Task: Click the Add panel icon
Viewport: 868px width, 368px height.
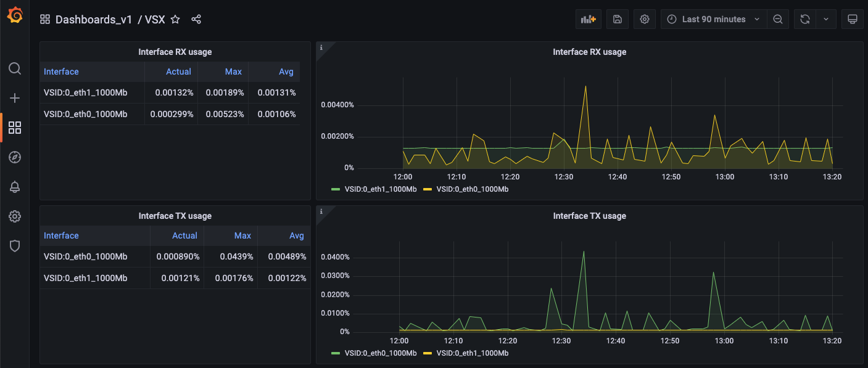Action: 589,19
